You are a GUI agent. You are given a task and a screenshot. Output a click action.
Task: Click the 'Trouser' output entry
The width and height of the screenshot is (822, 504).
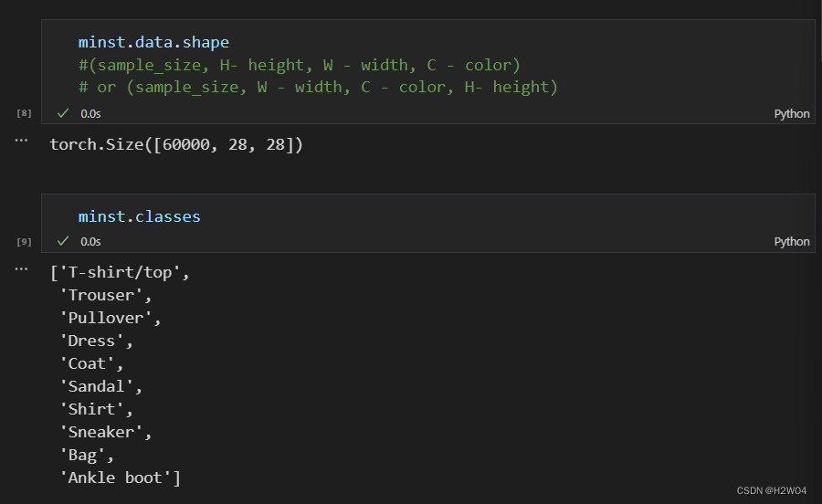click(x=101, y=296)
